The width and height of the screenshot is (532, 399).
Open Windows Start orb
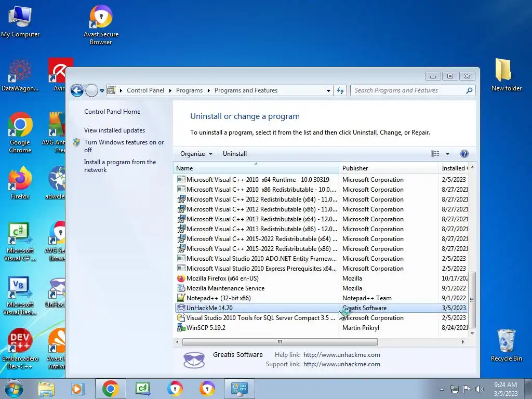tap(14, 389)
